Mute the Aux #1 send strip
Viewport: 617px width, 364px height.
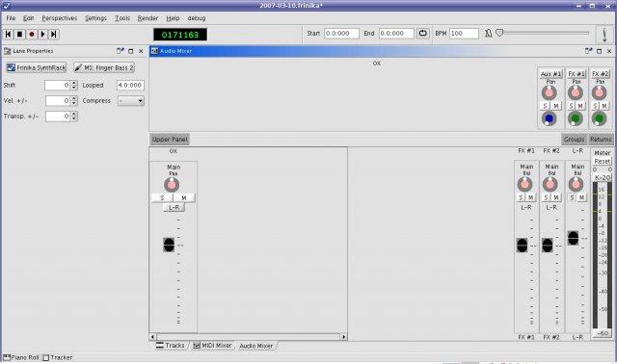tap(556, 106)
